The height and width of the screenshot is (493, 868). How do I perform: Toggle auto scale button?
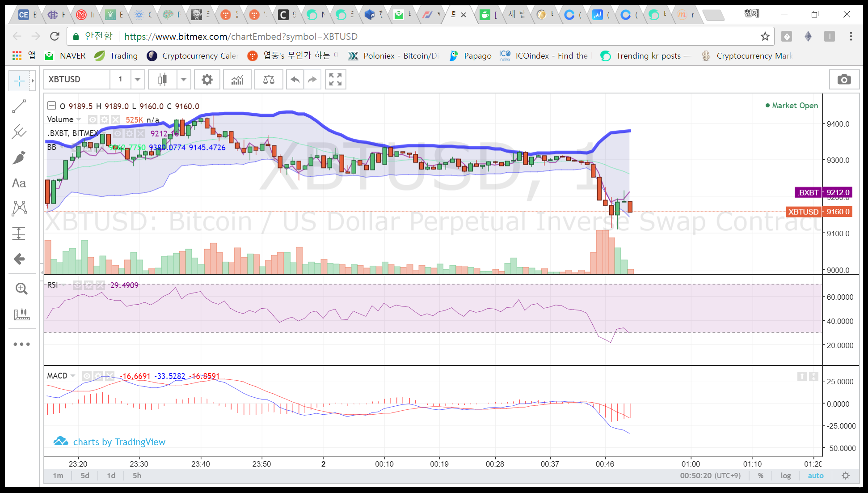click(816, 476)
